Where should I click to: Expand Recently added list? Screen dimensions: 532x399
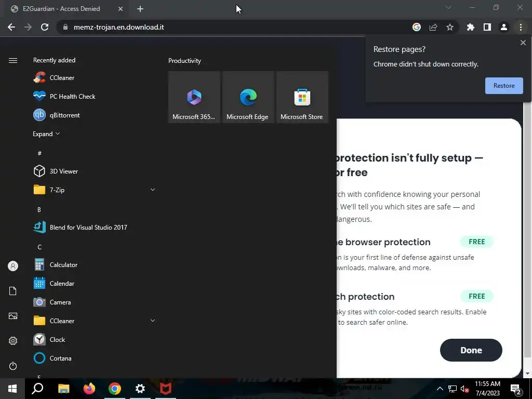pos(46,134)
